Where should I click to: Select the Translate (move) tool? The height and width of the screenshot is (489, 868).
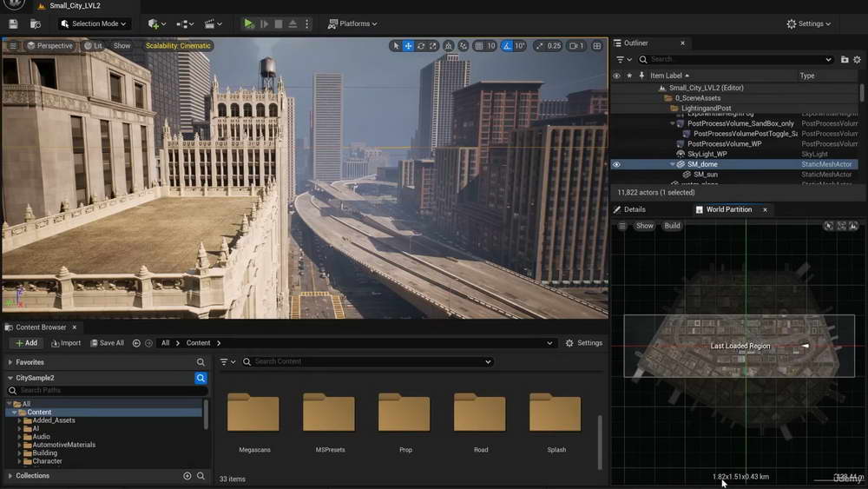coord(408,46)
